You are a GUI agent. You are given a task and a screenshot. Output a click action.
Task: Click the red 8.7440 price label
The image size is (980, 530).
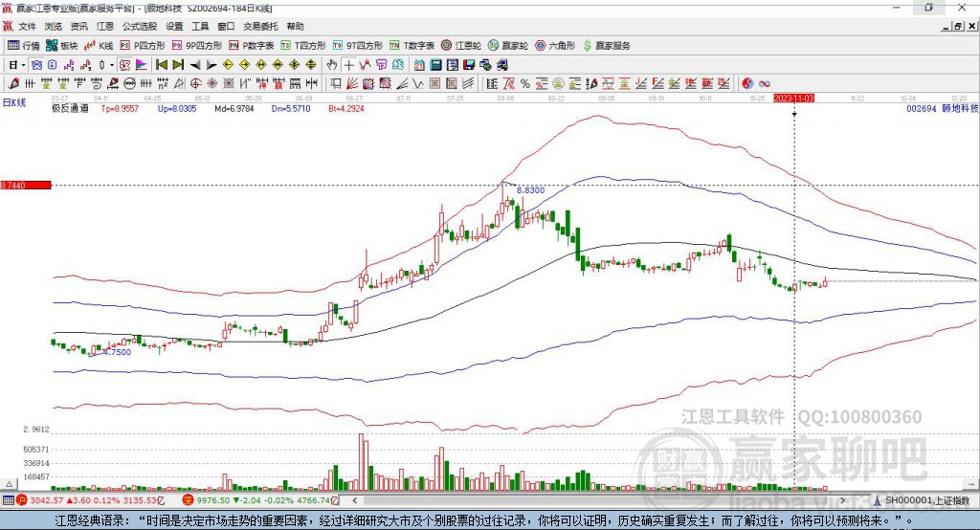[x=26, y=185]
